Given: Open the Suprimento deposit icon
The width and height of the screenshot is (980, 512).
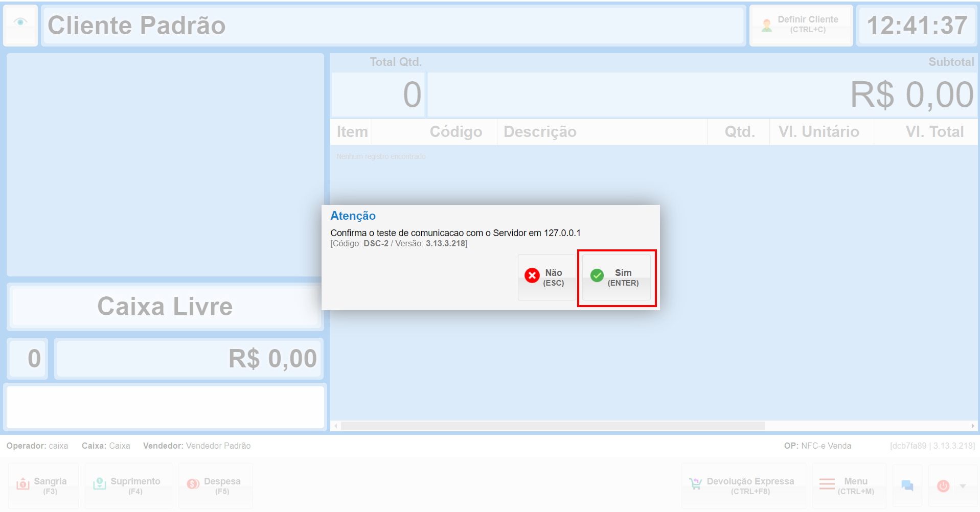Looking at the screenshot, I should click(x=99, y=484).
